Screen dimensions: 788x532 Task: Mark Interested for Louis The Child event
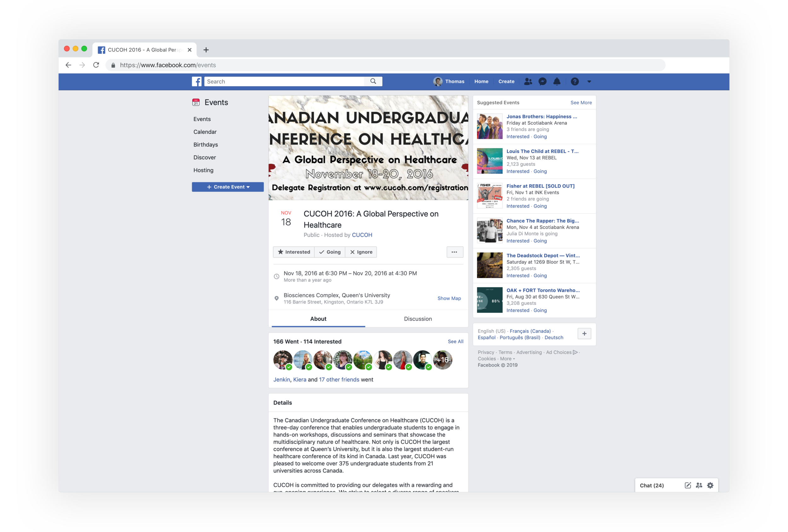[x=518, y=171]
